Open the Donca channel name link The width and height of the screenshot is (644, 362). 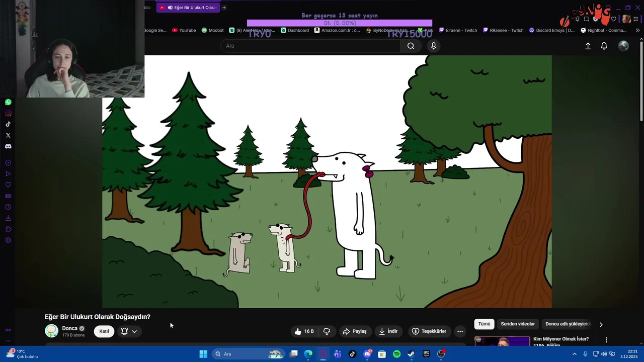70,328
